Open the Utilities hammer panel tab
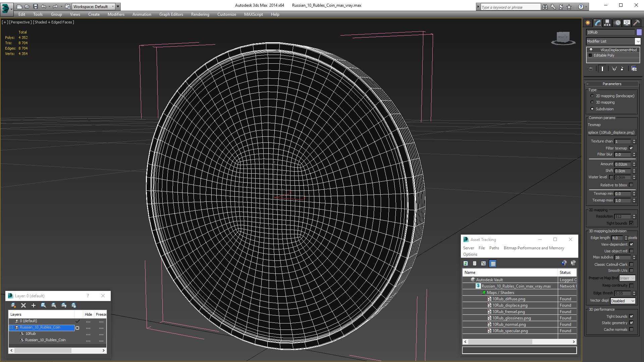Screen dimensions: 644x362 636,23
